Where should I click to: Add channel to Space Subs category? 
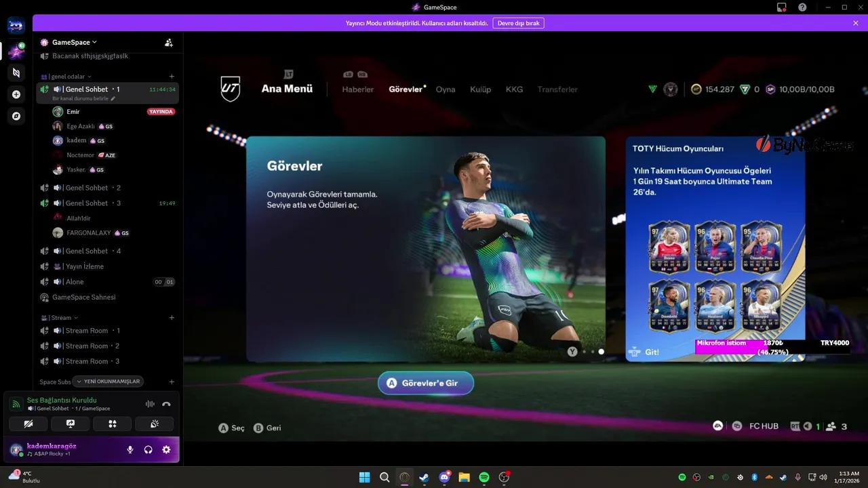pos(172,382)
